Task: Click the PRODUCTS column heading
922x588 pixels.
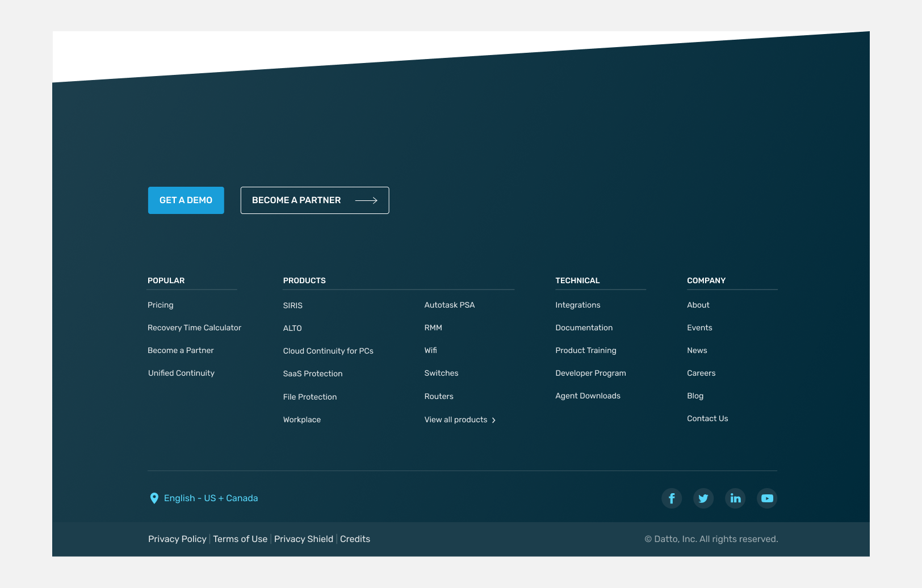Action: 304,280
